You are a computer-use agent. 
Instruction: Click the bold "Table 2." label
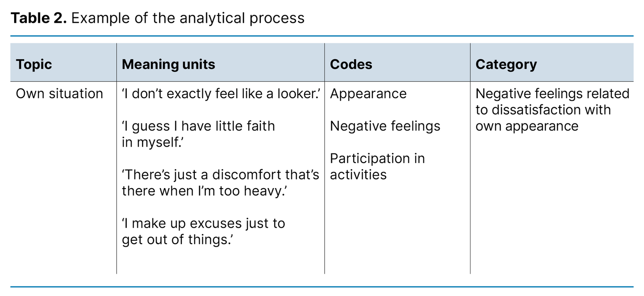tap(38, 18)
